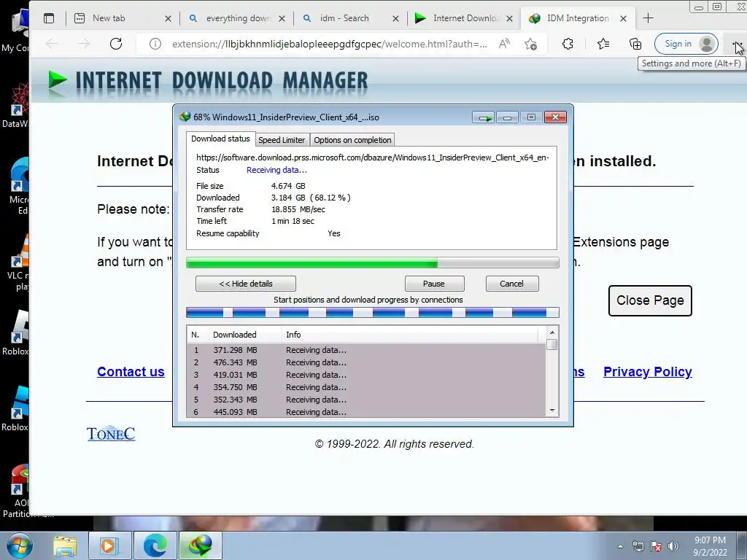Click the connections list down scroll arrow
The height and width of the screenshot is (560, 747).
(552, 411)
